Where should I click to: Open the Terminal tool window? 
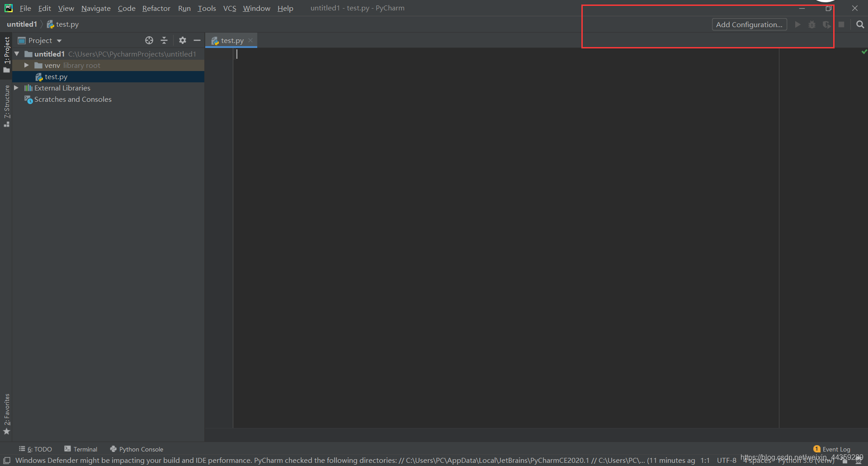81,449
